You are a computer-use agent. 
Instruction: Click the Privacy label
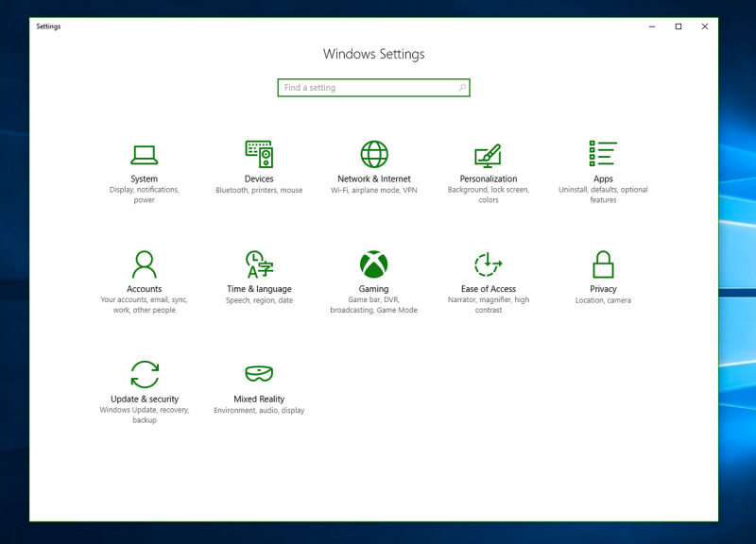[x=603, y=289]
